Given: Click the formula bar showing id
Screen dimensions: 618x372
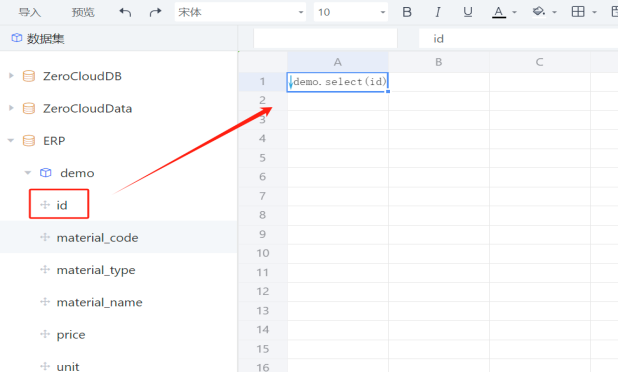Looking at the screenshot, I should click(518, 38).
